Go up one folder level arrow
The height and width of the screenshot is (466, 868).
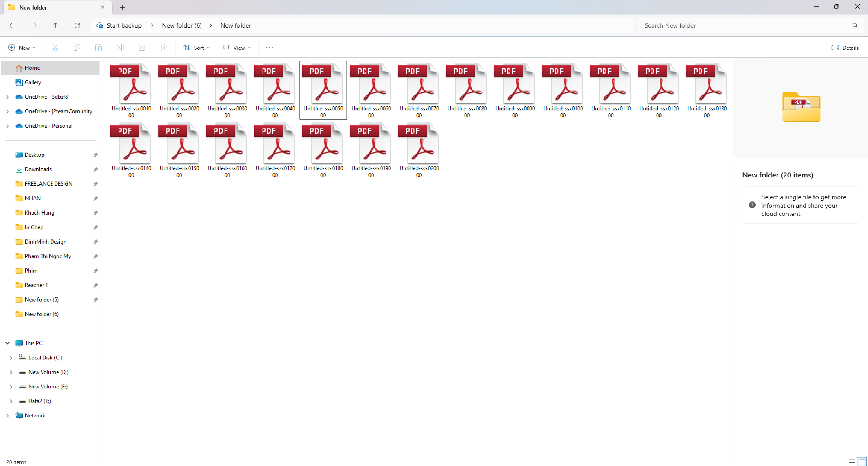[x=56, y=25]
